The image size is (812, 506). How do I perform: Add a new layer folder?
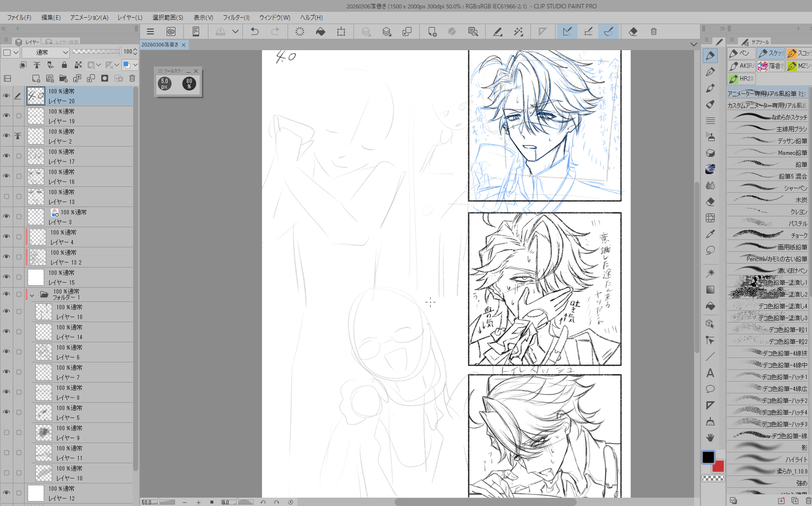[x=63, y=78]
